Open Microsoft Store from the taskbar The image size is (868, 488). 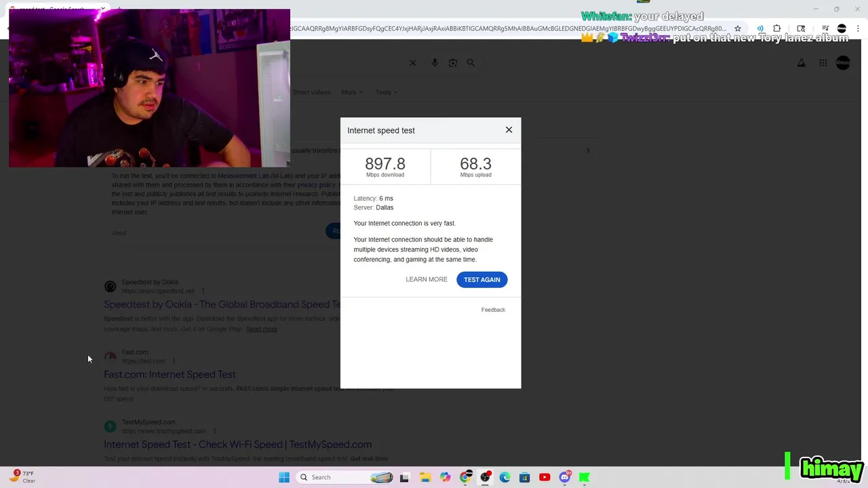[x=524, y=477]
